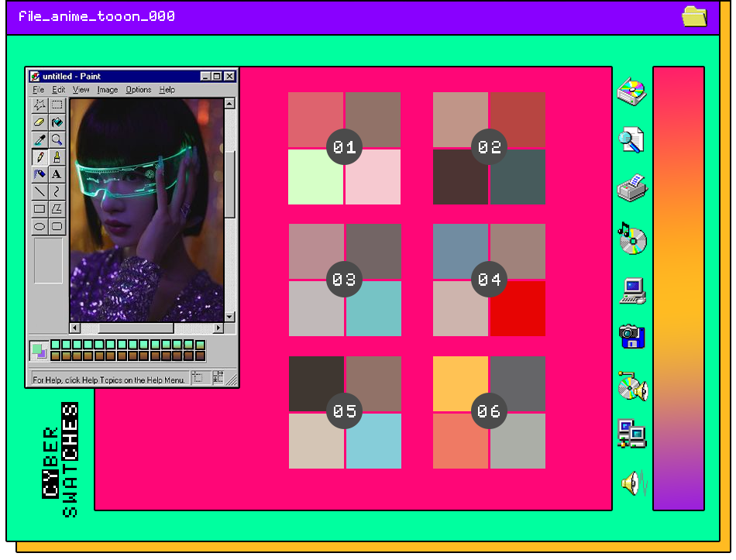Open the camera with floppy disk icon
The image size is (736, 560).
(x=631, y=336)
